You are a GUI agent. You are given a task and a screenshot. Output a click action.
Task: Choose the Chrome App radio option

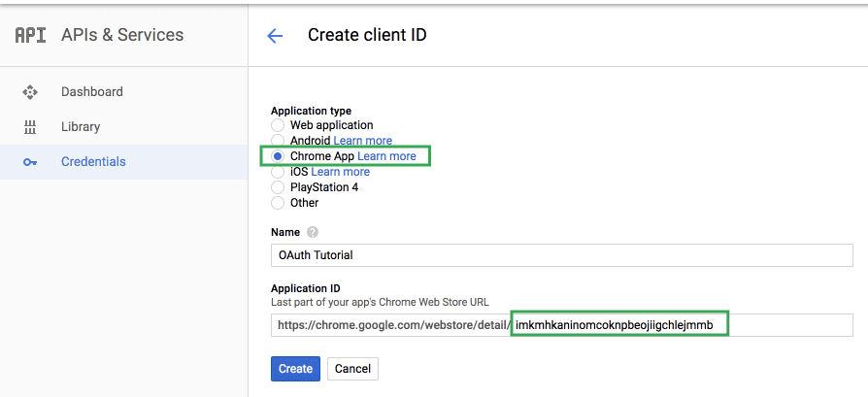[278, 156]
